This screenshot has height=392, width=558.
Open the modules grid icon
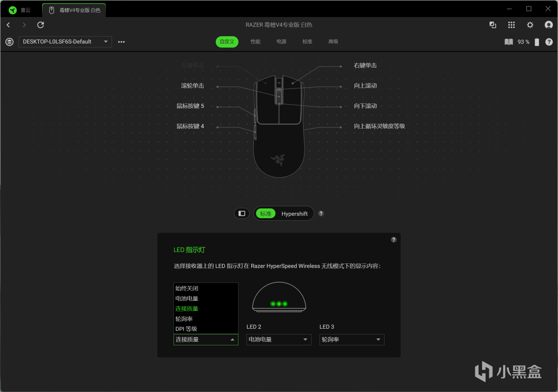pos(511,25)
